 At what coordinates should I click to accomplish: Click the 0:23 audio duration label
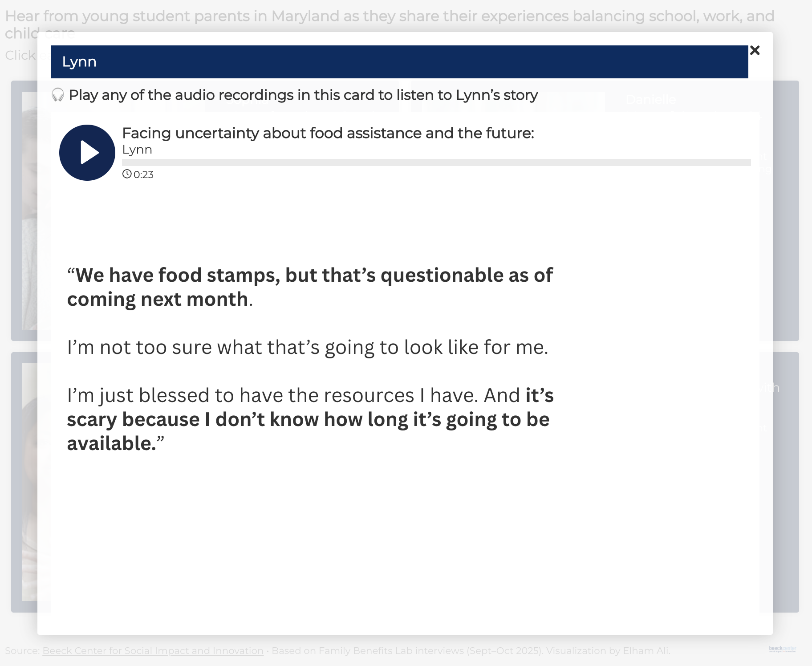(143, 175)
